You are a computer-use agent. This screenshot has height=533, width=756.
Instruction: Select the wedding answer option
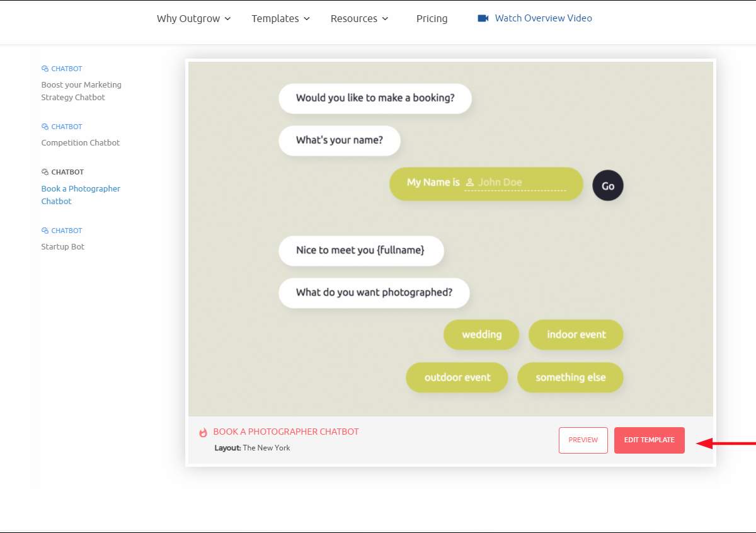pos(481,335)
